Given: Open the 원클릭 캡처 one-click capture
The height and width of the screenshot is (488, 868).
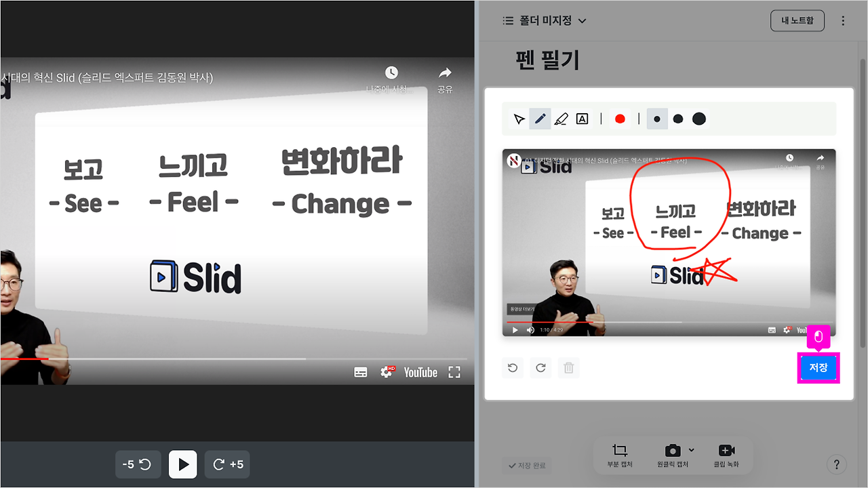Looking at the screenshot, I should pos(673,450).
